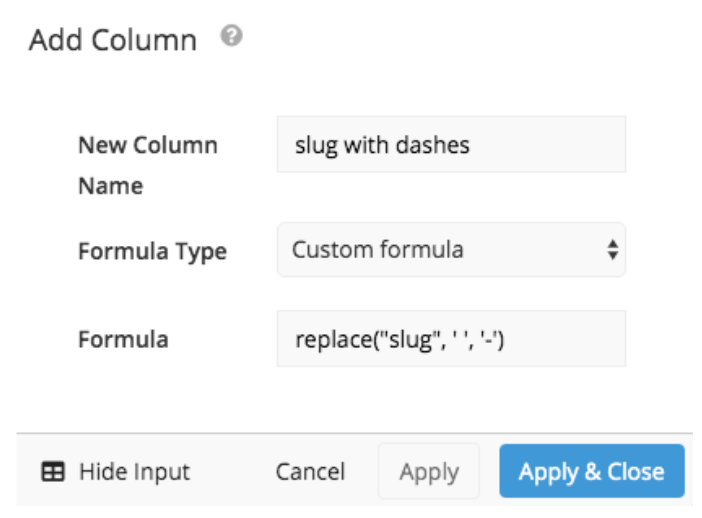Image resolution: width=702 pixels, height=518 pixels.
Task: Open the Formula Type dropdown
Action: [451, 250]
